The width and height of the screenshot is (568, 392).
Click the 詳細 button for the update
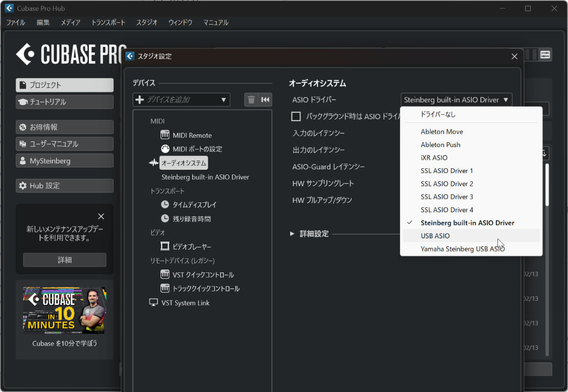(64, 260)
